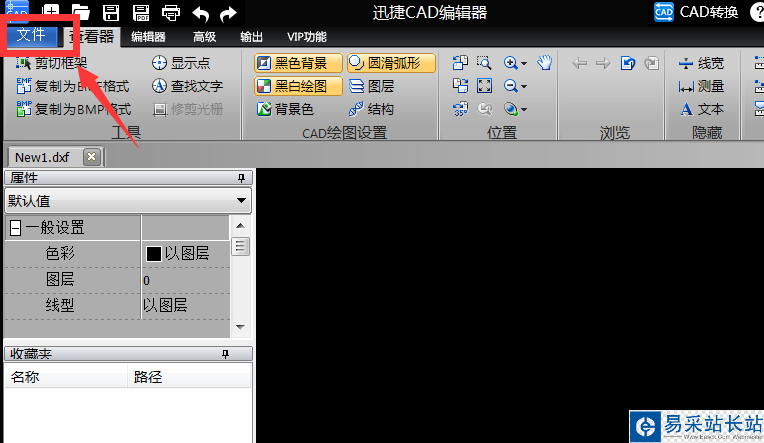764x443 pixels.
Task: Click the Redo arrow icon
Action: coord(228,13)
